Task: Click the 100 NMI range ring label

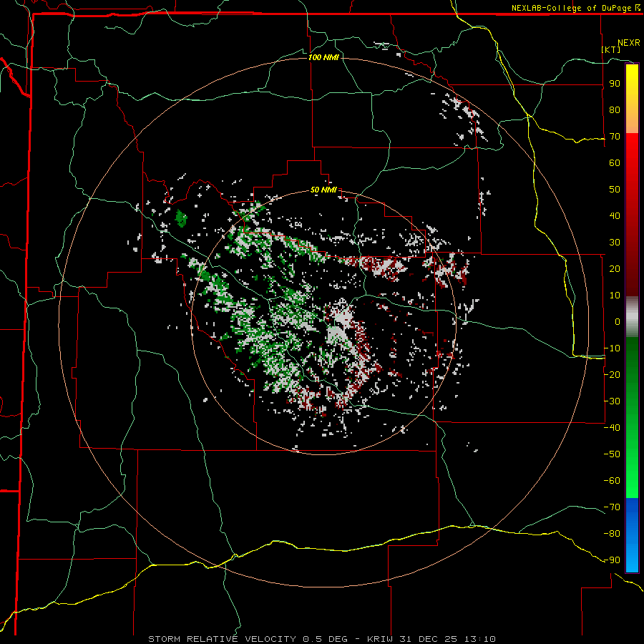Action: (323, 57)
